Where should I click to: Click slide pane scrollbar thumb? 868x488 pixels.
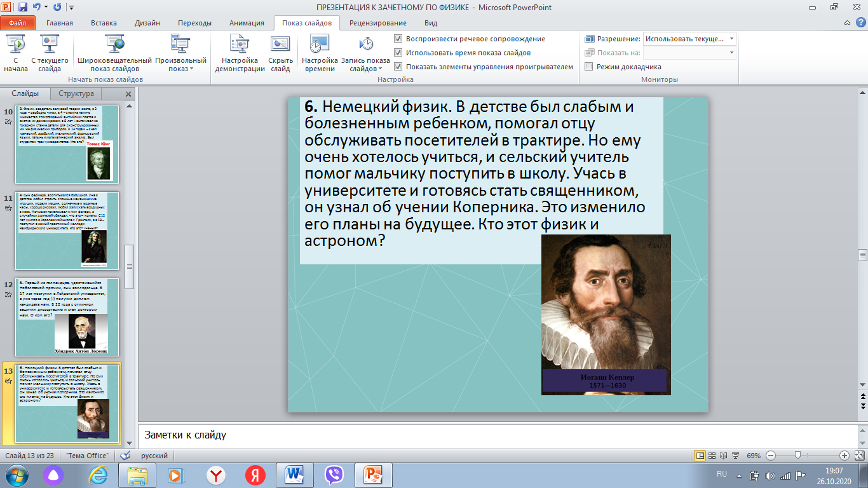point(130,267)
